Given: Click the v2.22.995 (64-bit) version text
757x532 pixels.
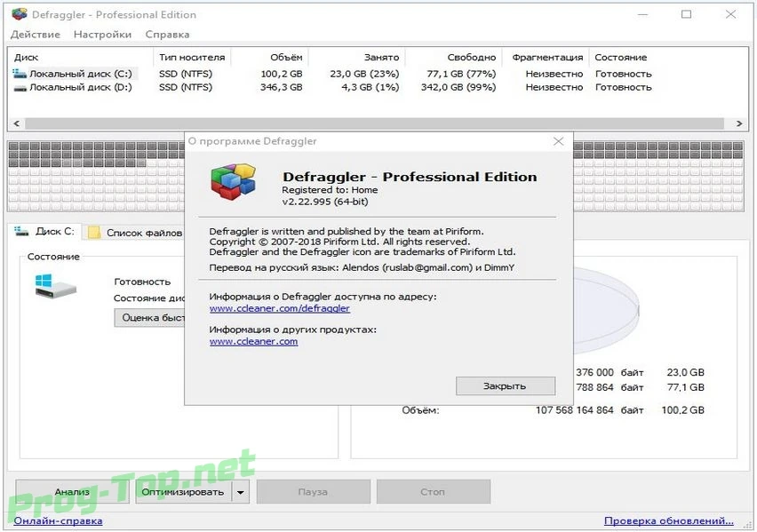Looking at the screenshot, I should (325, 202).
